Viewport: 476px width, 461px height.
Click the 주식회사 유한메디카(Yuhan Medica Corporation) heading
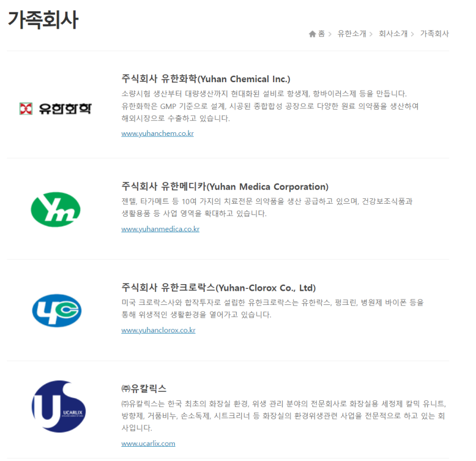pyautogui.click(x=225, y=186)
